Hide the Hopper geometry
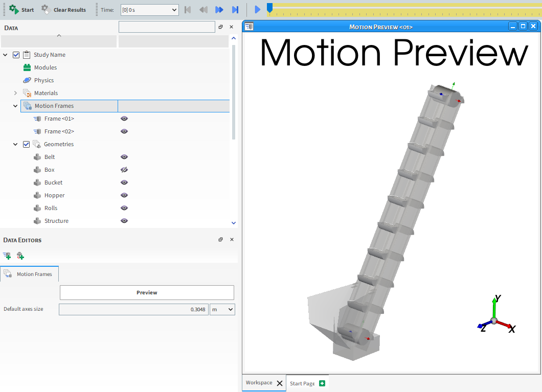Screen dimensions: 542x392 [x=124, y=195]
